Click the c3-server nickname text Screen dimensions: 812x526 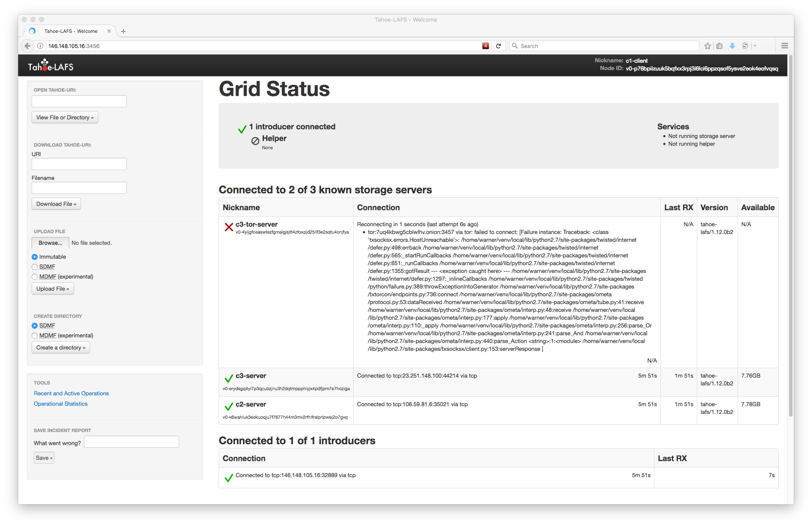251,375
